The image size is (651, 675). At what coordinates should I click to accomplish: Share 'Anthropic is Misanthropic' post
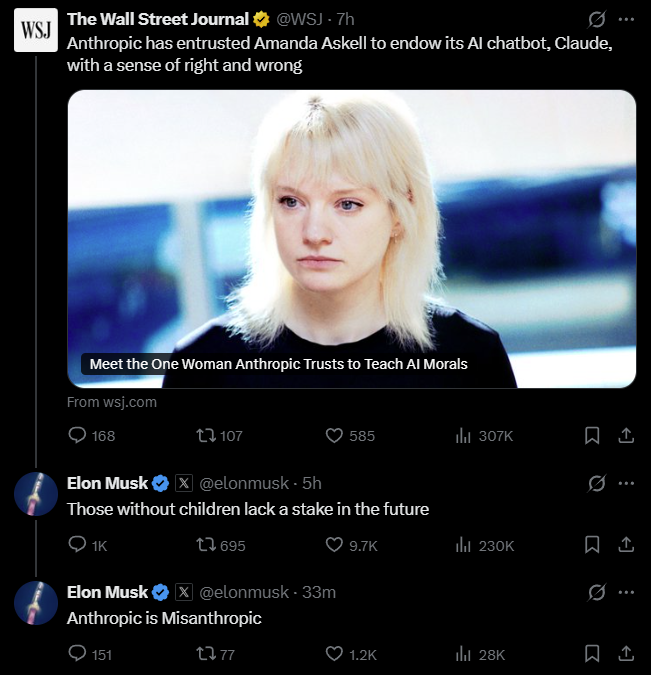626,654
